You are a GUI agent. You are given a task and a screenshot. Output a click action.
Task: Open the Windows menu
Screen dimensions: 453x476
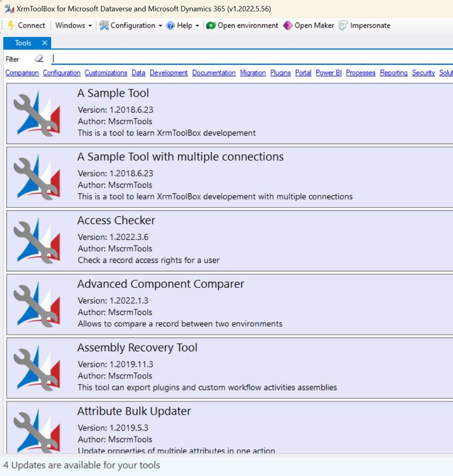(x=70, y=25)
